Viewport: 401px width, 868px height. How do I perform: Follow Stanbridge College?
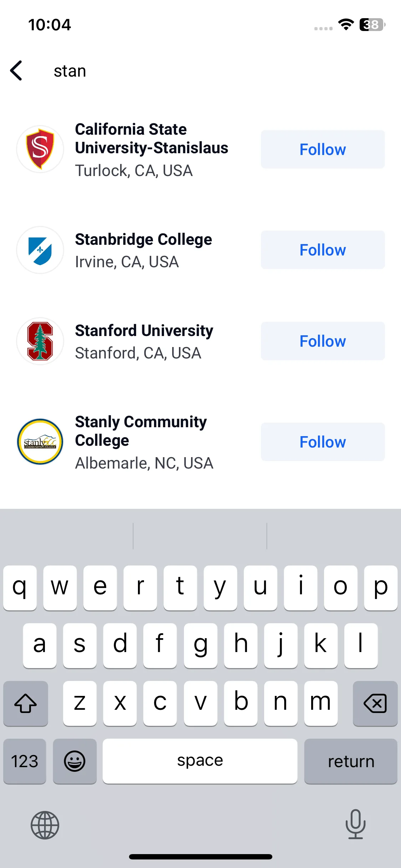(x=323, y=250)
